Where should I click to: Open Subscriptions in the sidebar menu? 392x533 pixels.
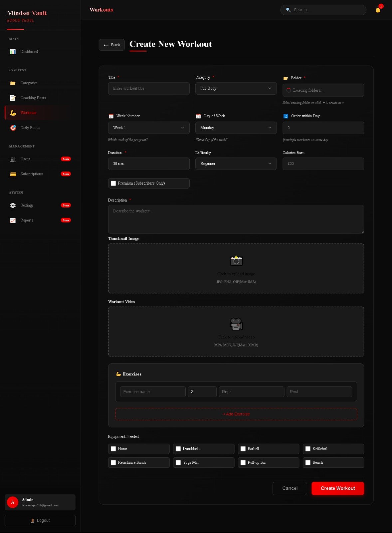[x=32, y=174]
